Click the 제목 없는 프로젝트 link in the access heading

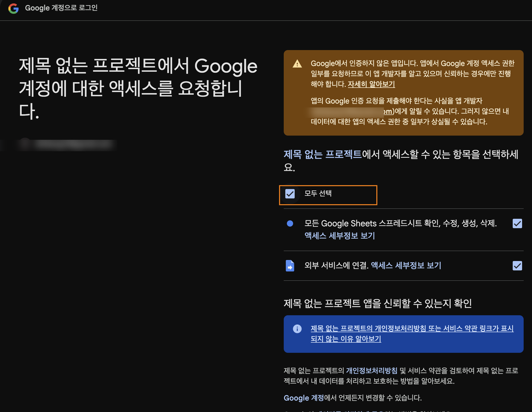(x=322, y=154)
